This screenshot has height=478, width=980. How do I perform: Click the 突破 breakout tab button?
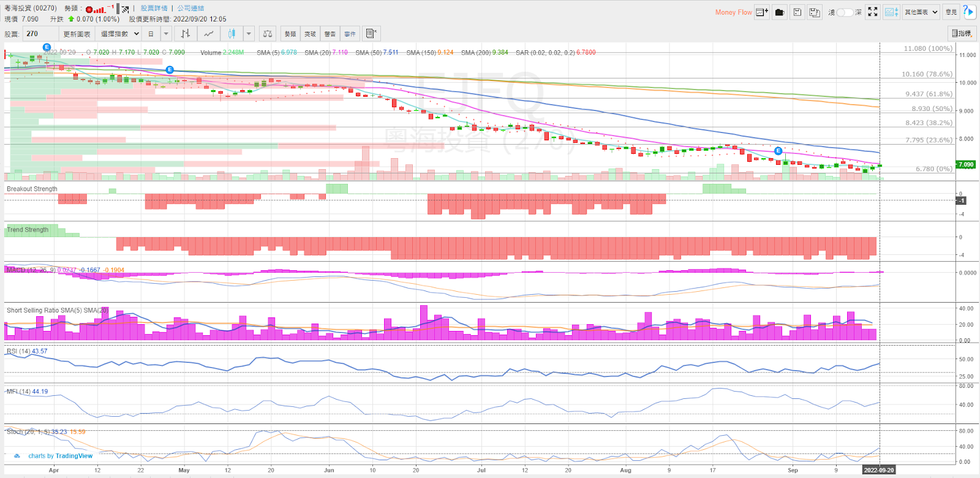click(311, 34)
